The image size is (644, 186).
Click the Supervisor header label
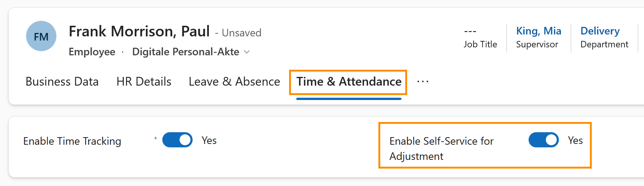point(537,44)
